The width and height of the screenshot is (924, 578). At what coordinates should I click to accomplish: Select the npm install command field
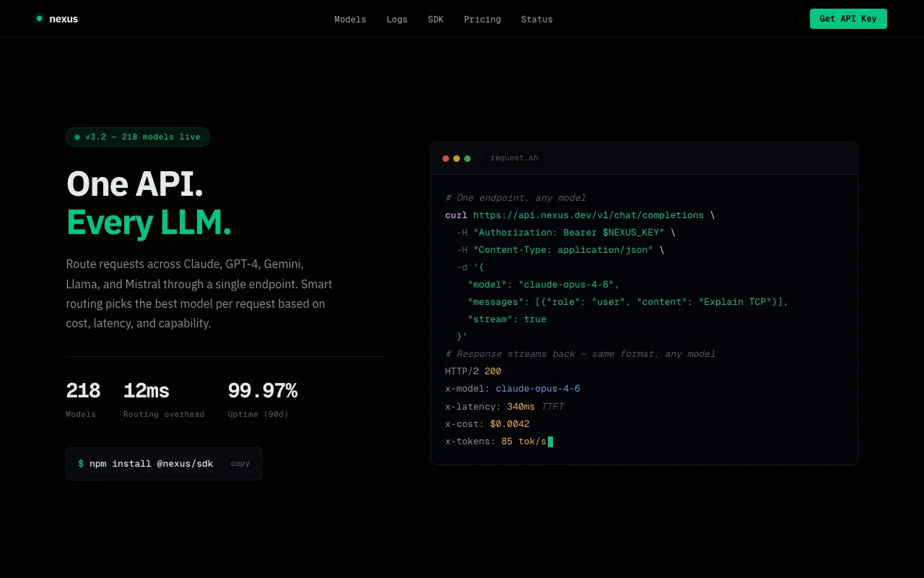point(150,464)
